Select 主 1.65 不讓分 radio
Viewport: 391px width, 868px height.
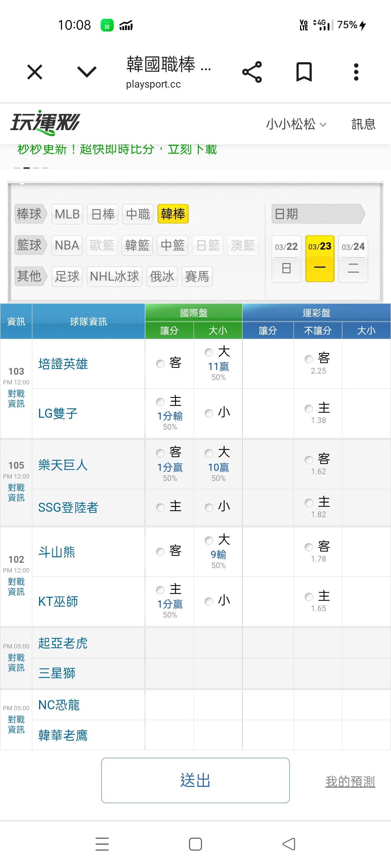(308, 597)
